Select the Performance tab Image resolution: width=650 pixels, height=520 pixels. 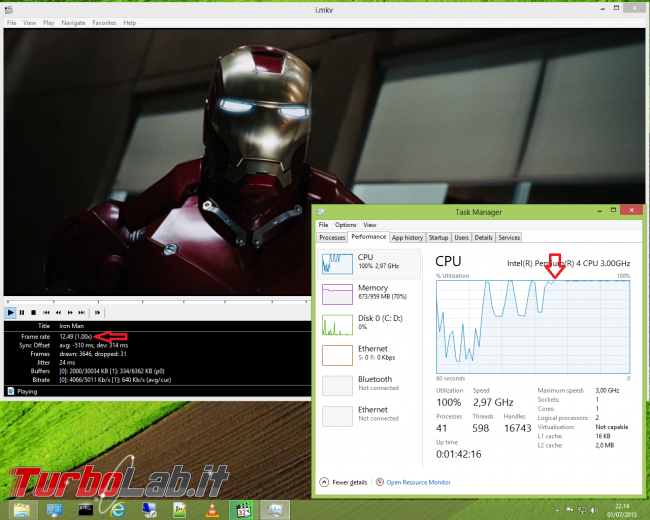tap(369, 237)
